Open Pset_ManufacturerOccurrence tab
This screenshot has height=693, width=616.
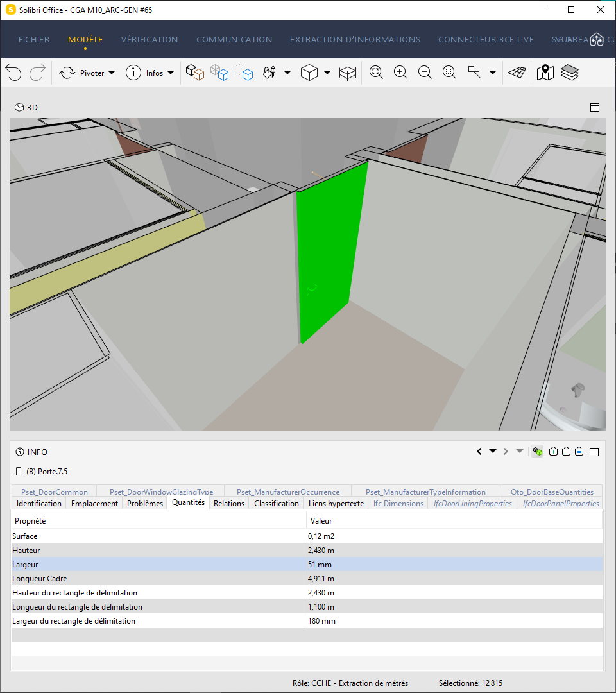click(x=288, y=492)
